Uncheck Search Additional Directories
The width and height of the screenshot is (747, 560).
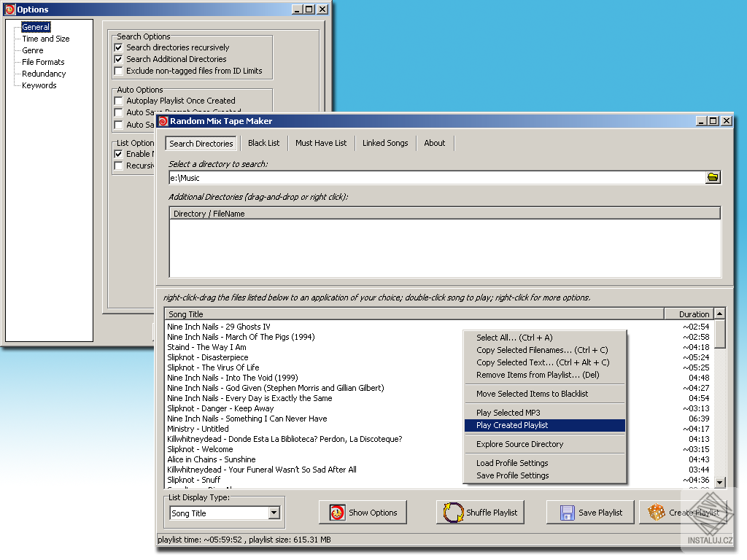pos(119,59)
